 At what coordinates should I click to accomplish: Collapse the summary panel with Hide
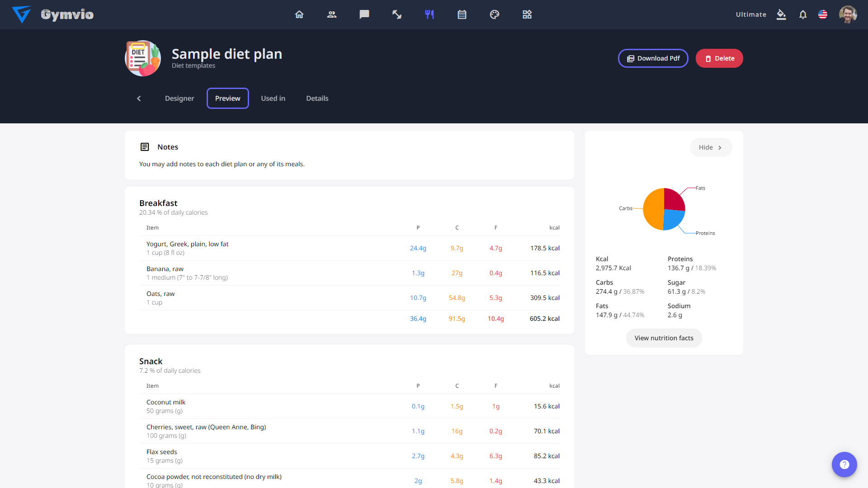click(x=711, y=147)
